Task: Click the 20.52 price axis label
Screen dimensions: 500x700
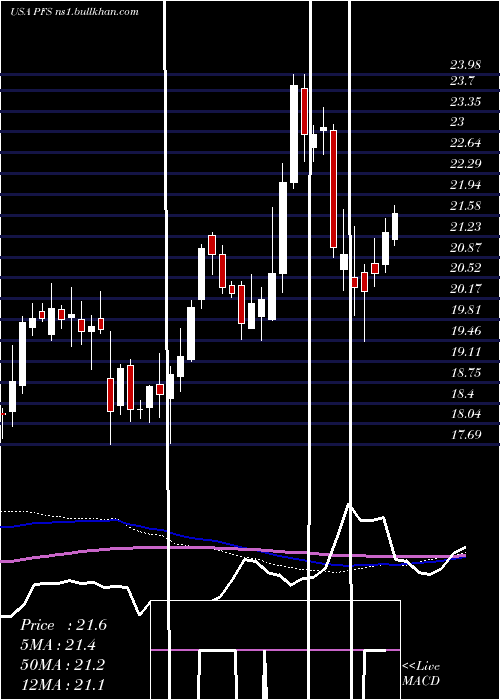Action: 465,268
